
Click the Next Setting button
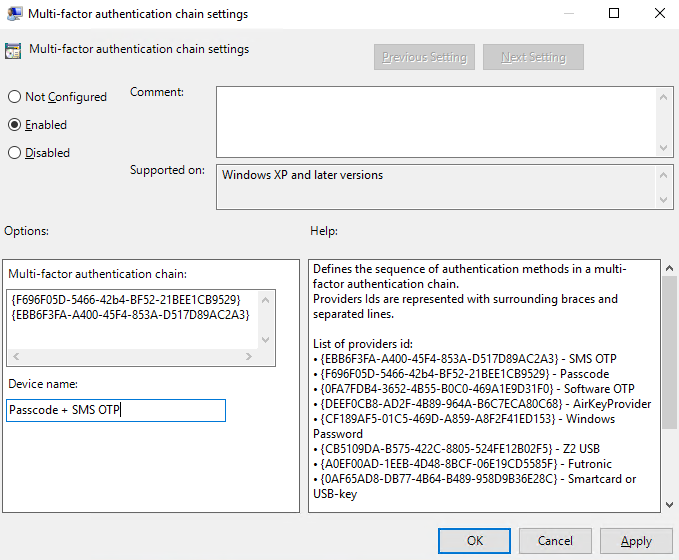point(533,57)
